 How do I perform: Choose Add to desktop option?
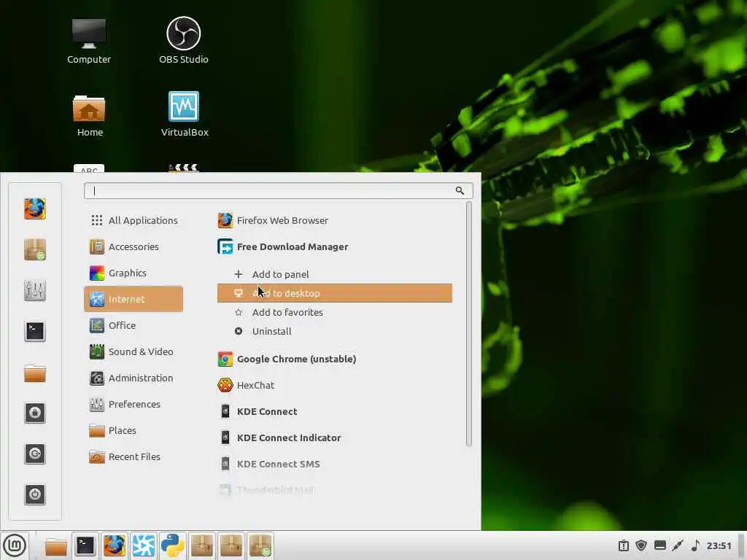(x=334, y=293)
